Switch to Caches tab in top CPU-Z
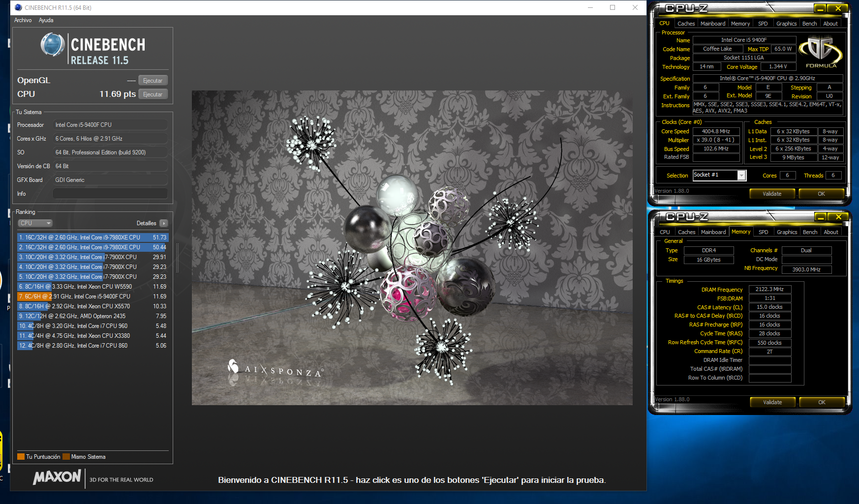859x504 pixels. pyautogui.click(x=686, y=24)
